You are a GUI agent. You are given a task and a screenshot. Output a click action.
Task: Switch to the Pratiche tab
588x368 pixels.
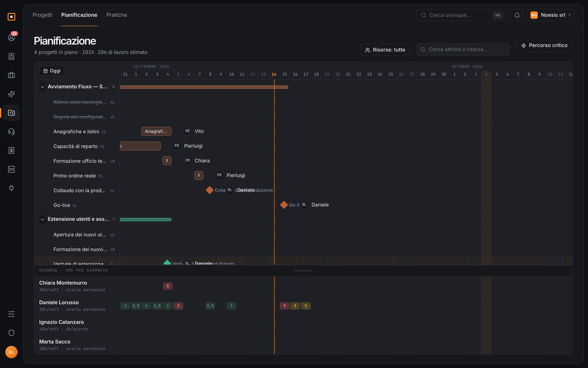pos(117,15)
